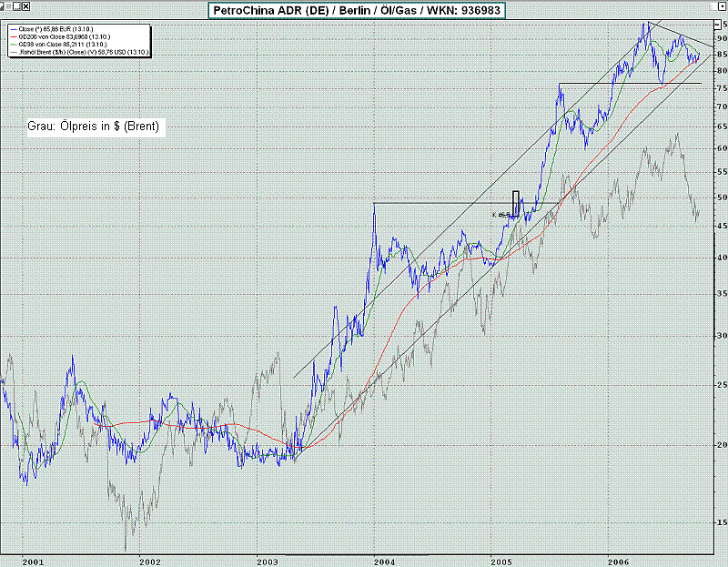Click red line swatch in legend

click(x=13, y=36)
